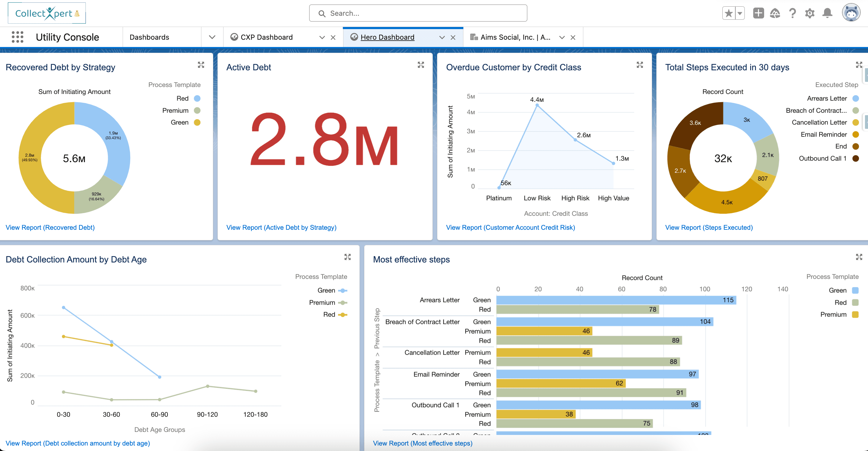Expand the Overdue Customer by Credit Class chart
This screenshot has width=868, height=451.
pyautogui.click(x=640, y=65)
